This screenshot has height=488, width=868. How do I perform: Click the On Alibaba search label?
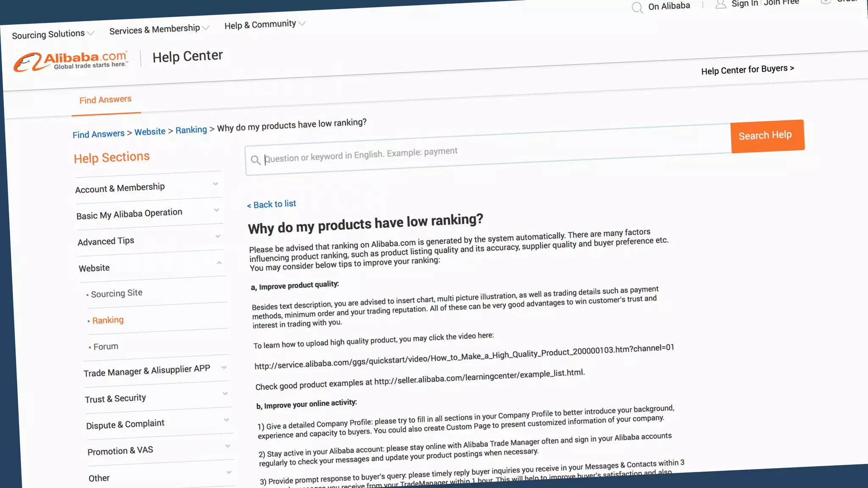(669, 6)
